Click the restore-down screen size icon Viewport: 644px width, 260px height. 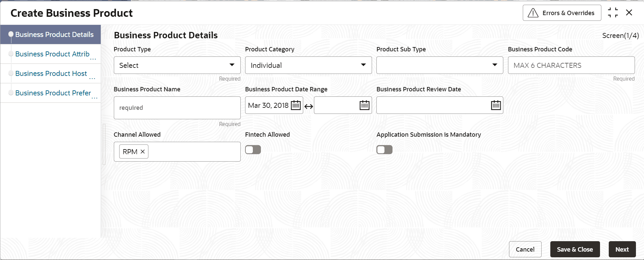[613, 13]
